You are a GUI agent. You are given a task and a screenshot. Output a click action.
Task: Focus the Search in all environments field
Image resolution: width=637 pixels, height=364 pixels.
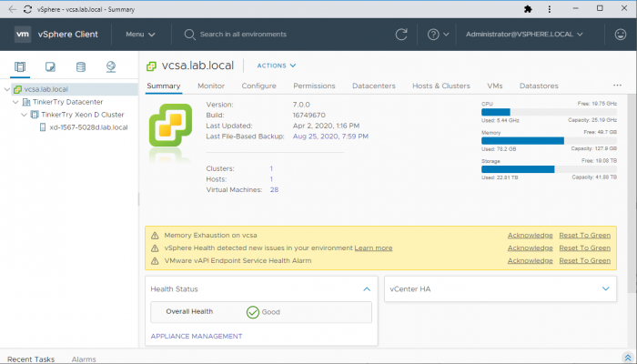tap(243, 35)
